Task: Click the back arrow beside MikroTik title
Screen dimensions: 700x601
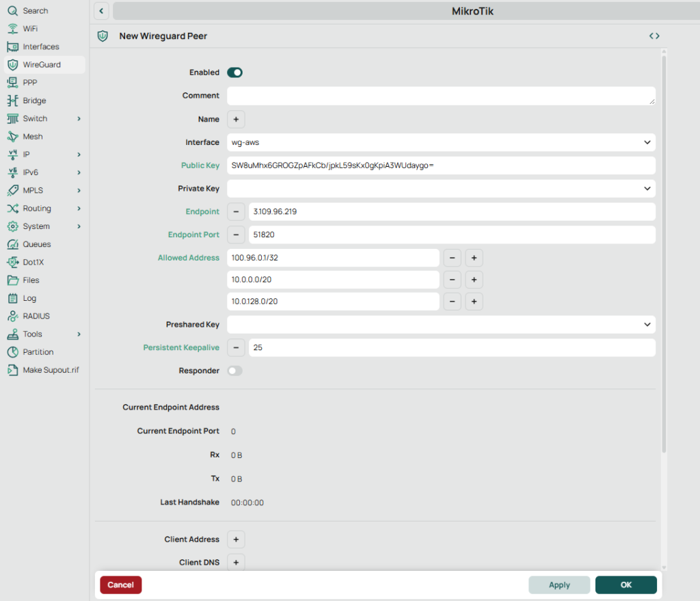Action: point(101,11)
